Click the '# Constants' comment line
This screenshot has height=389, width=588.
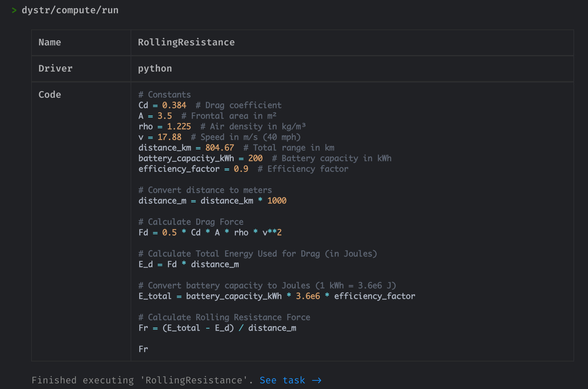tap(165, 95)
